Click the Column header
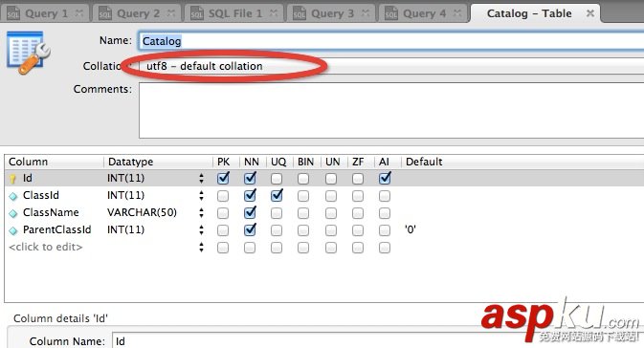644x348 pixels. (29, 162)
